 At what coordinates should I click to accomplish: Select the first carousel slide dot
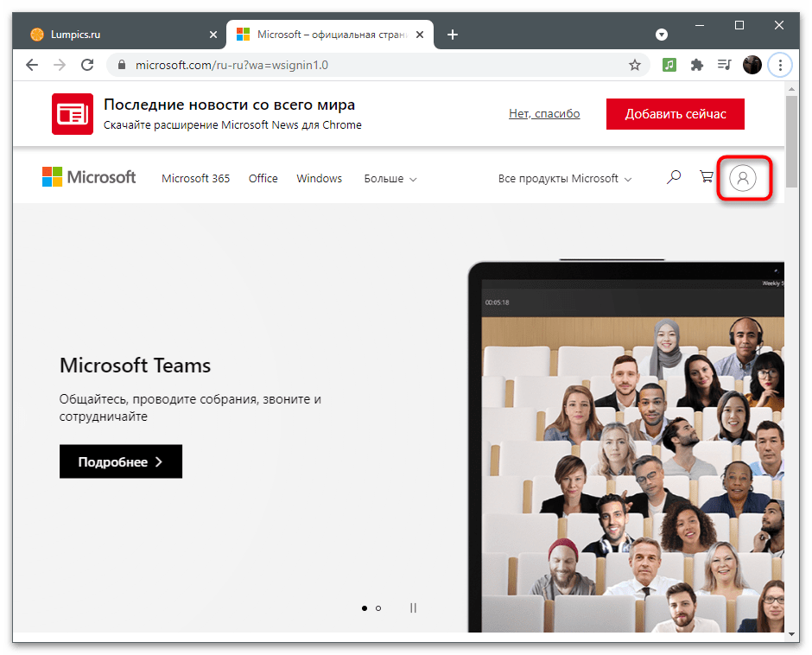pyautogui.click(x=365, y=608)
